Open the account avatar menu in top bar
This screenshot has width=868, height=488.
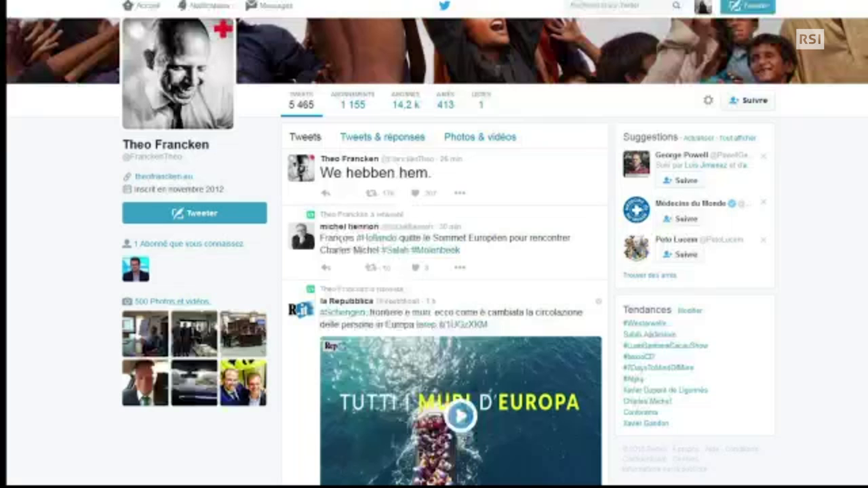tap(703, 6)
